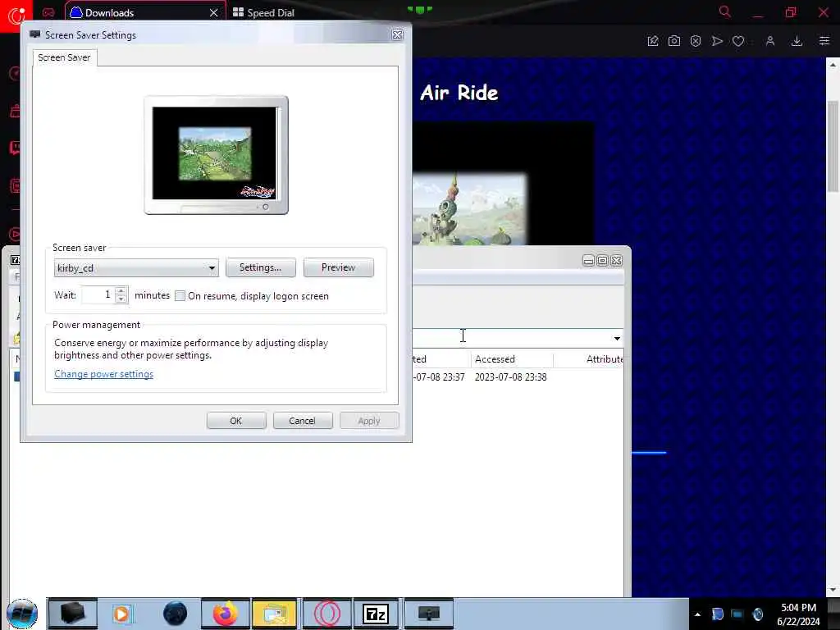Click the Settings... button
The height and width of the screenshot is (630, 840).
pos(260,267)
